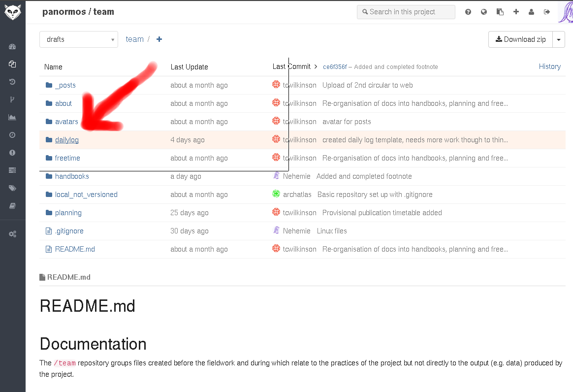The width and height of the screenshot is (573, 392).
Task: Click the commits history icon in sidebar
Action: point(12,82)
